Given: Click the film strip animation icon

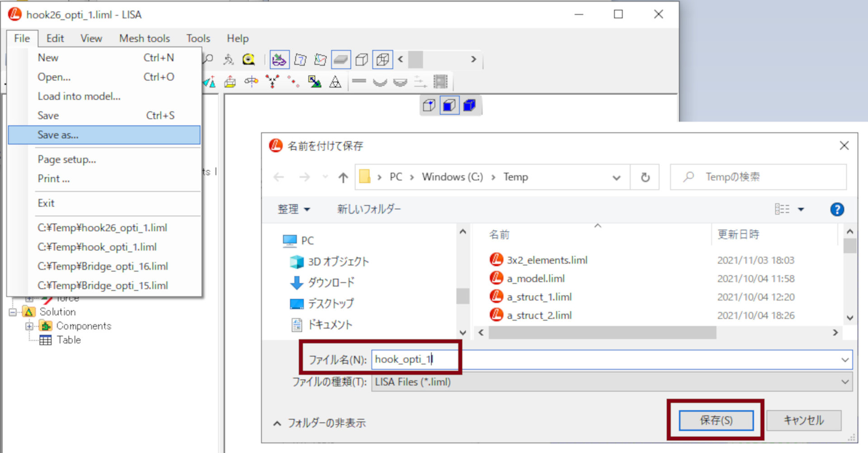Looking at the screenshot, I should (x=440, y=82).
